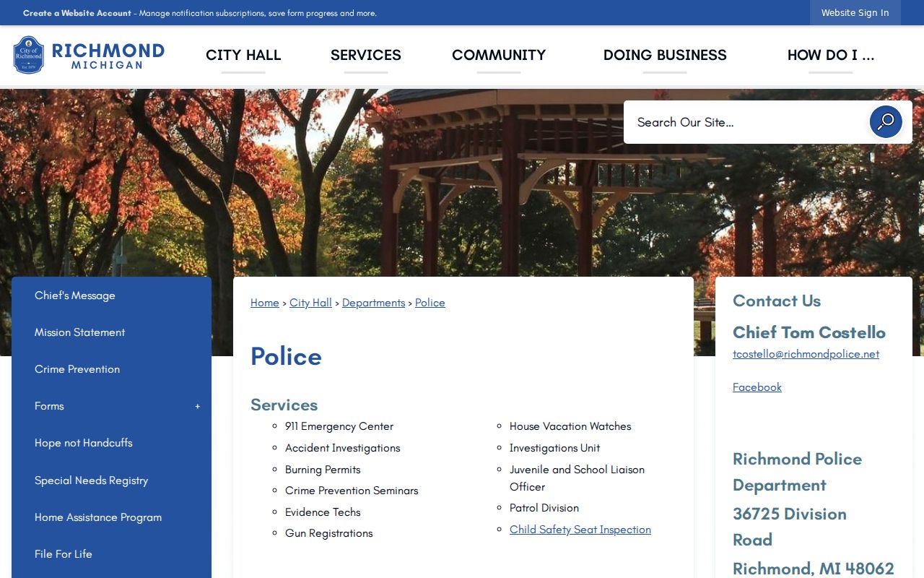Expand the Forms submenu plus sign
Screen dimensions: 924x578
tap(197, 406)
